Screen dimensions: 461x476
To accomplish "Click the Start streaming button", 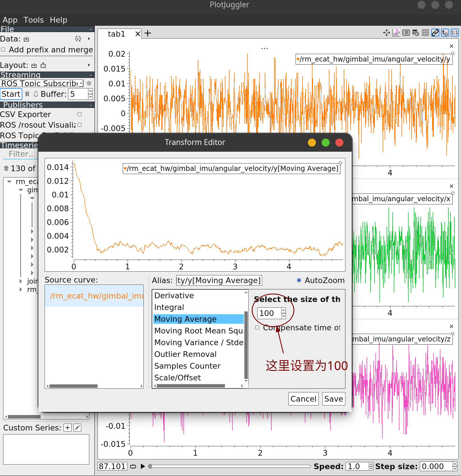I will click(x=11, y=94).
